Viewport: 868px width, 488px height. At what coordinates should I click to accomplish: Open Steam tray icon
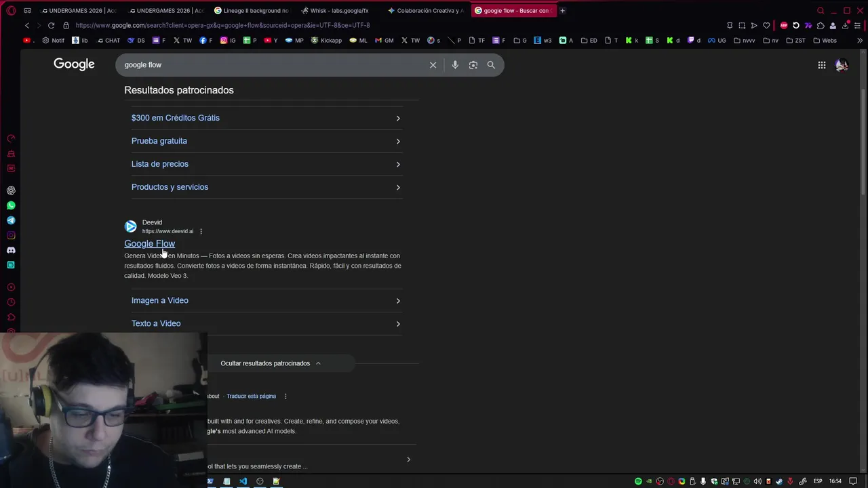point(779,481)
